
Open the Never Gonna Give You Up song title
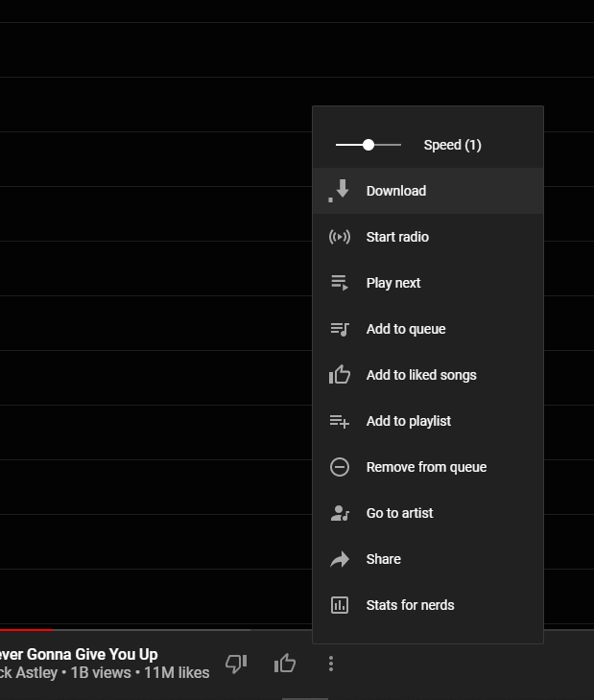pyautogui.click(x=79, y=655)
